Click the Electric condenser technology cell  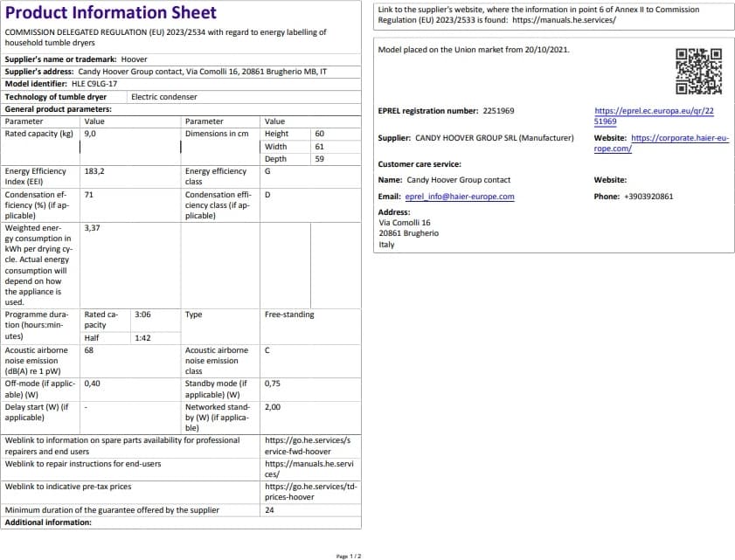click(x=164, y=97)
